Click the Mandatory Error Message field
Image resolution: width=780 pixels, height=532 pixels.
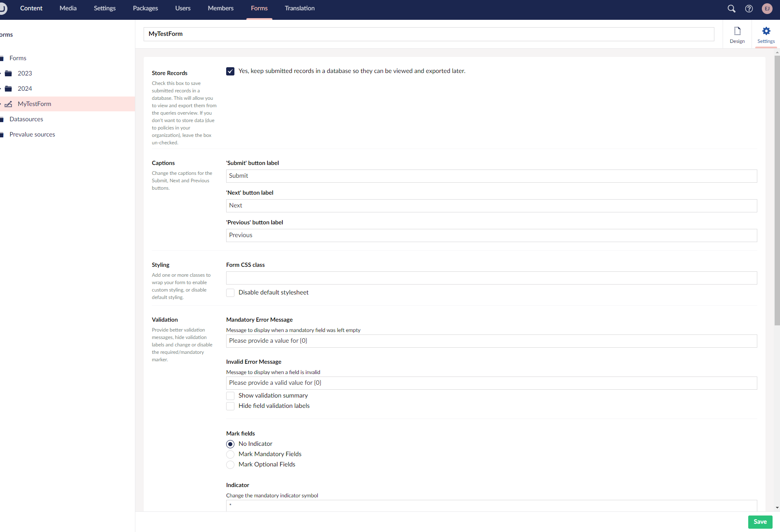(x=492, y=341)
